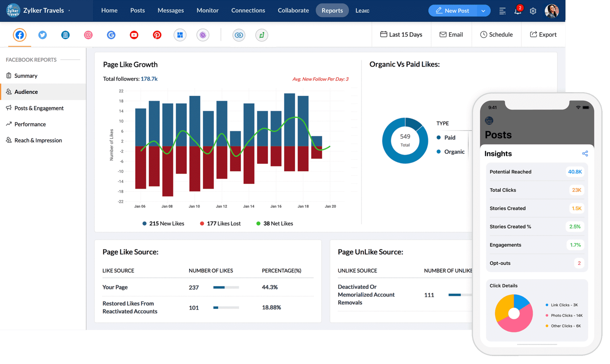This screenshot has height=364, width=610.
Task: Open the Reports menu tab
Action: (x=332, y=10)
